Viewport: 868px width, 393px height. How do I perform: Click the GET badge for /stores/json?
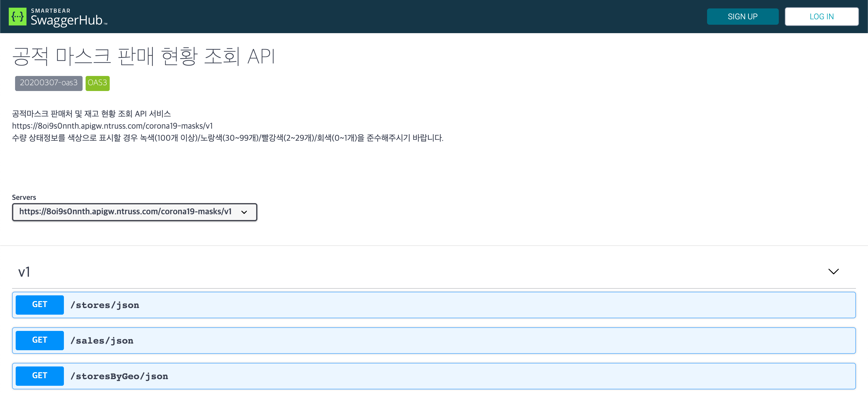(x=40, y=305)
